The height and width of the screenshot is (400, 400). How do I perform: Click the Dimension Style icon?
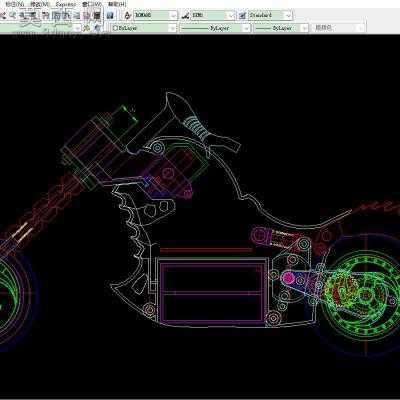pyautogui.click(x=185, y=15)
